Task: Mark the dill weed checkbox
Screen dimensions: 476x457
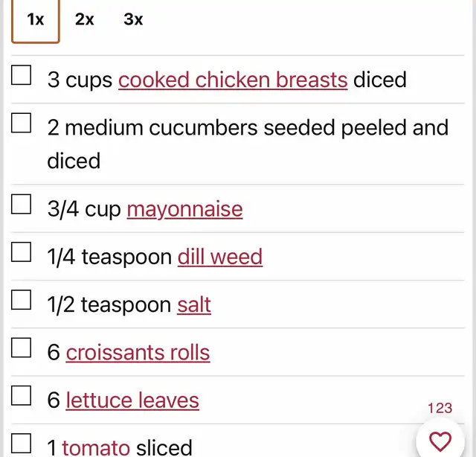Action: pyautogui.click(x=21, y=252)
